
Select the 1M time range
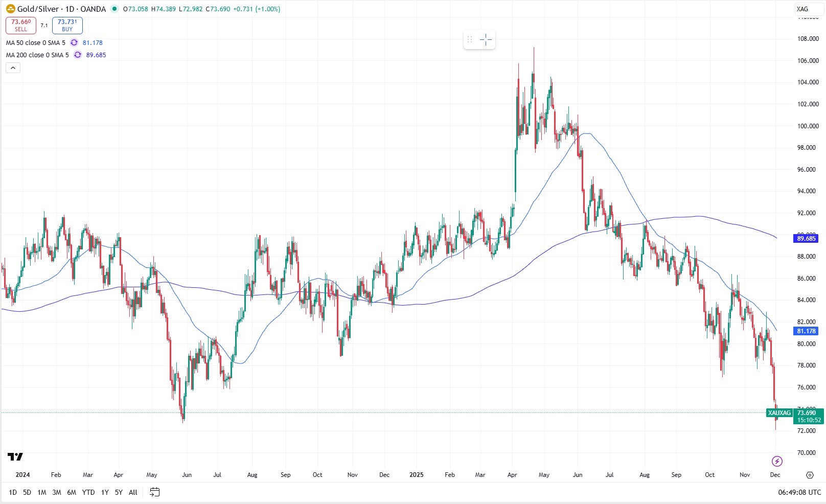click(x=42, y=492)
